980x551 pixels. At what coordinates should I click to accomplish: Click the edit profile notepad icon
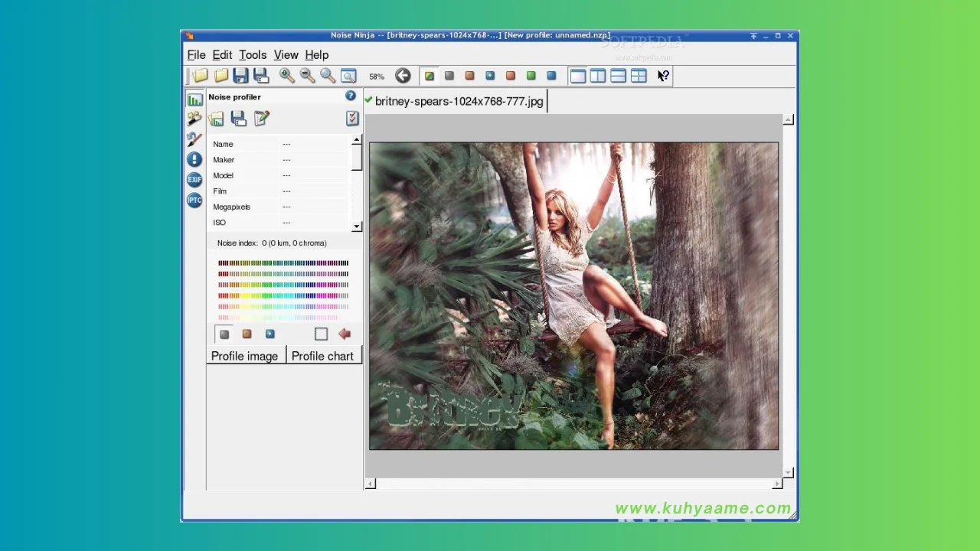coord(261,119)
